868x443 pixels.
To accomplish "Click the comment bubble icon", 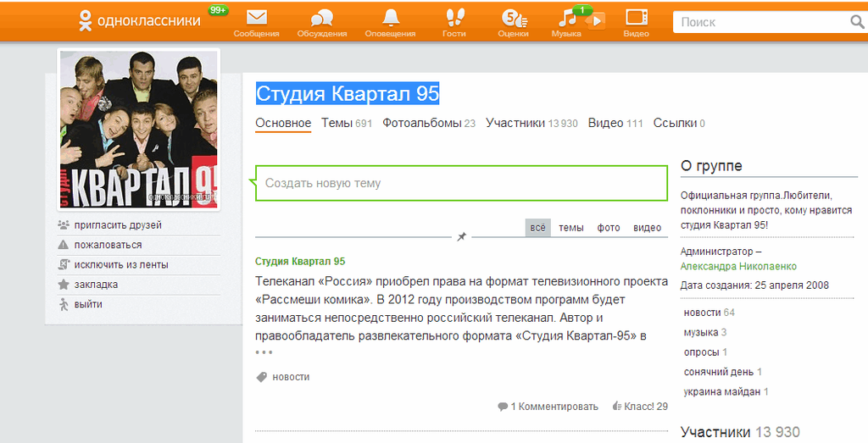I will (x=503, y=407).
